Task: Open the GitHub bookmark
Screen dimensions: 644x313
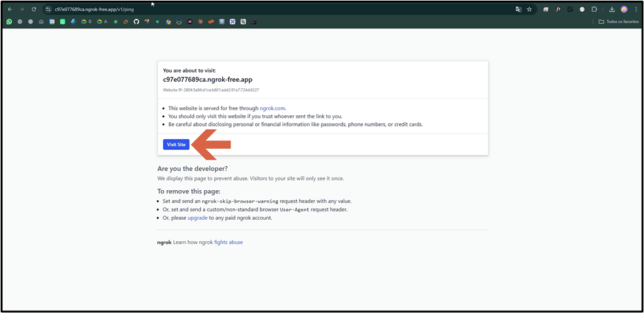Action: 137,22
